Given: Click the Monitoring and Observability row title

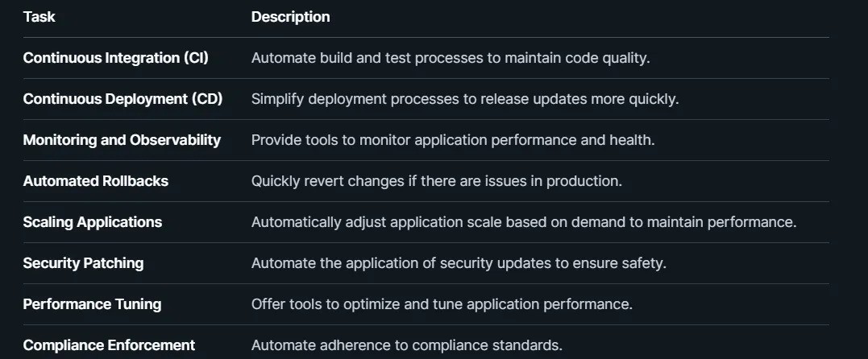Looking at the screenshot, I should (x=122, y=140).
